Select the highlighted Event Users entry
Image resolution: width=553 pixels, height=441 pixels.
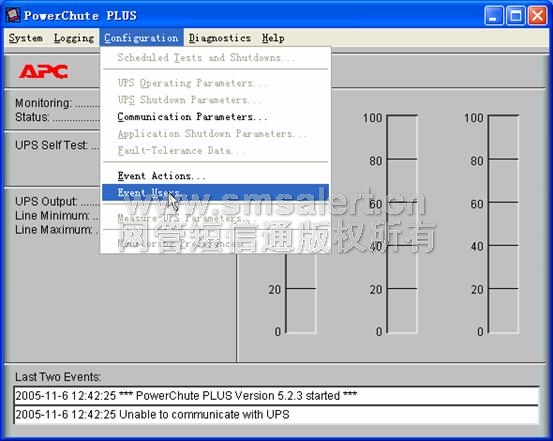[215, 193]
